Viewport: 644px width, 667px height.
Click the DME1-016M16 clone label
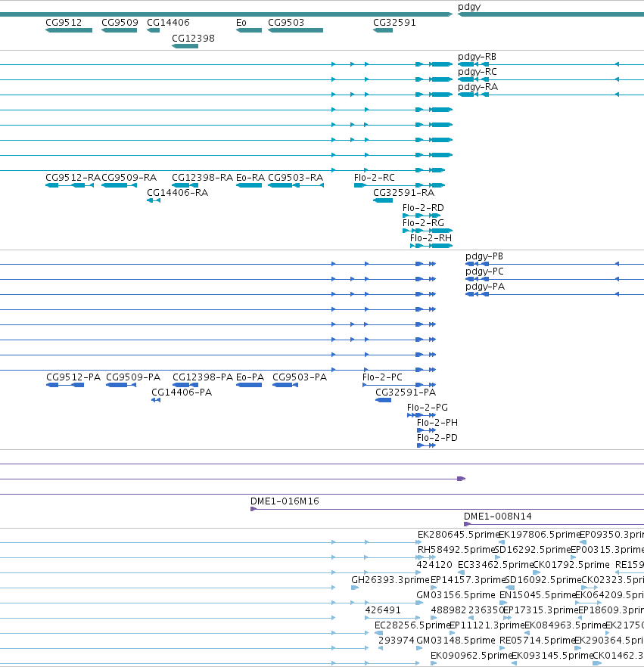point(285,501)
